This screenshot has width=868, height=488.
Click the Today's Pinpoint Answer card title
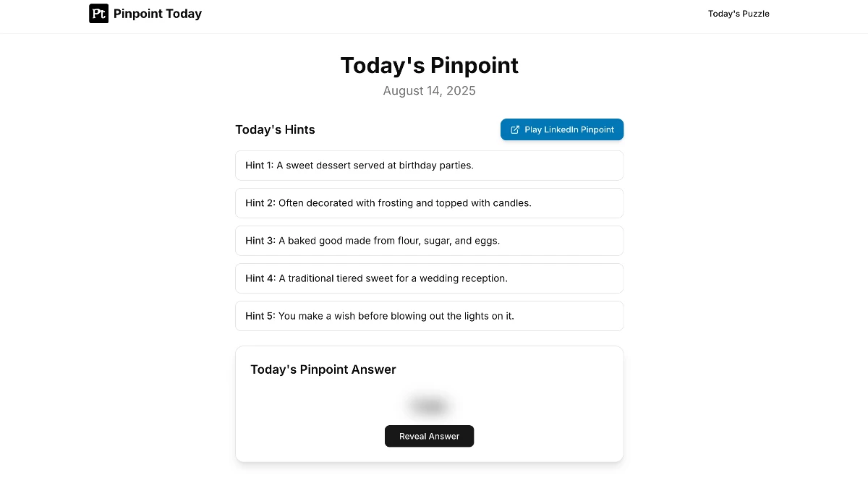click(323, 369)
